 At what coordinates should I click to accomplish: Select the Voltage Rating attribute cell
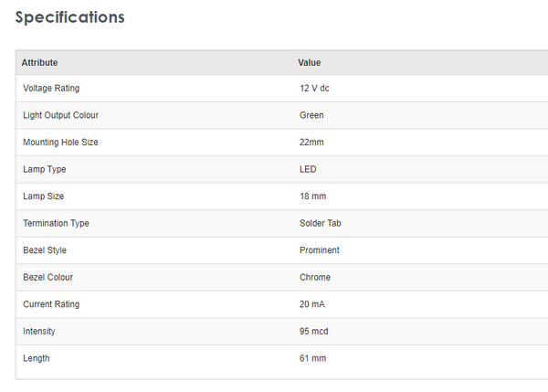click(51, 89)
